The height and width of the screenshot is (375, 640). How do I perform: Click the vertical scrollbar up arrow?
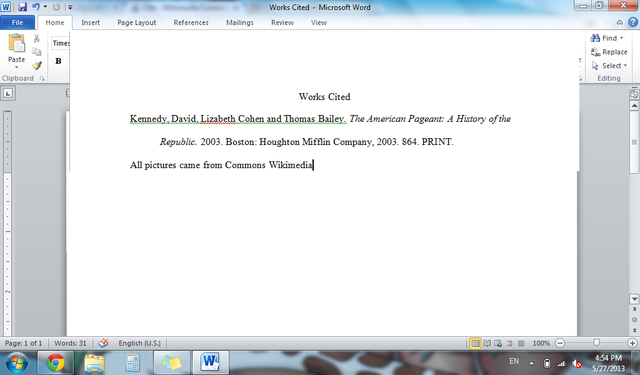point(634,106)
